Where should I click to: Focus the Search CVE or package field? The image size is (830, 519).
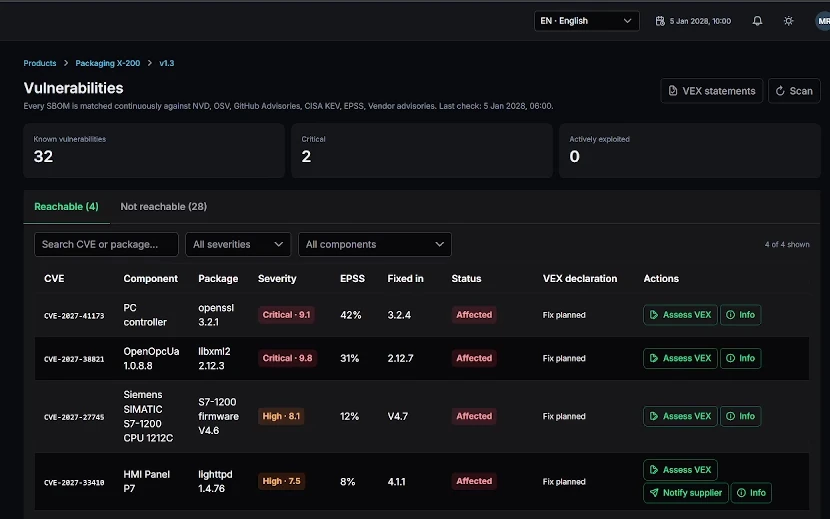click(106, 244)
